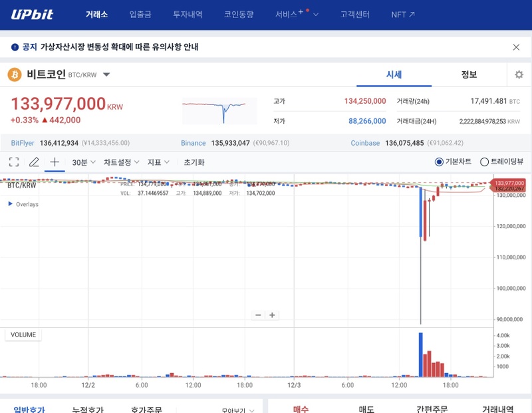The width and height of the screenshot is (532, 413).
Task: Open the 누적호가 tab
Action: pyautogui.click(x=88, y=410)
